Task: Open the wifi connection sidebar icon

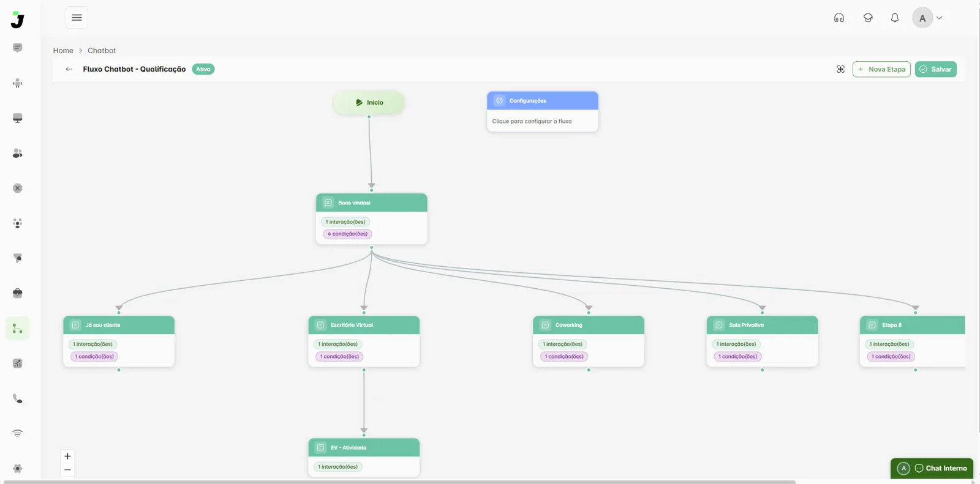Action: (x=18, y=433)
